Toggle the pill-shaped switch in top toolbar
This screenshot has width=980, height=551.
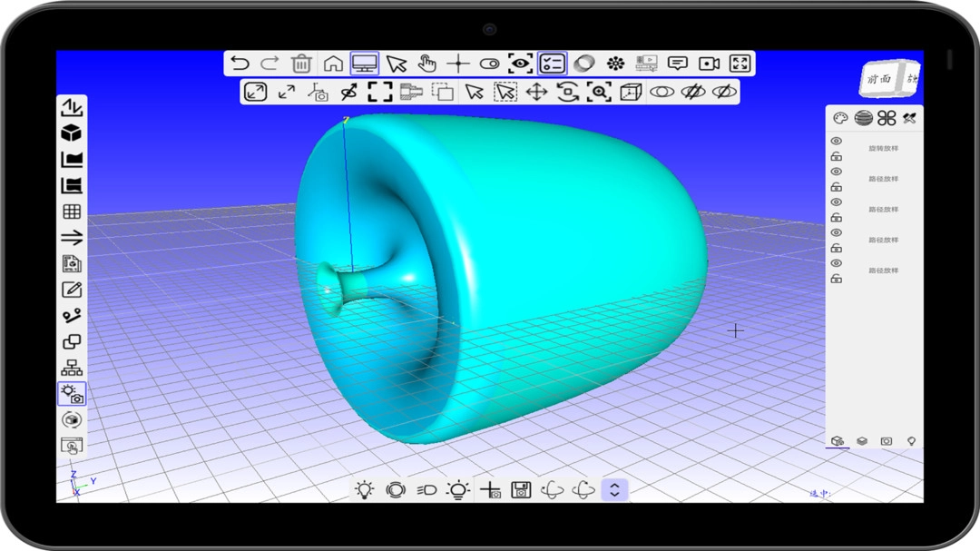489,64
